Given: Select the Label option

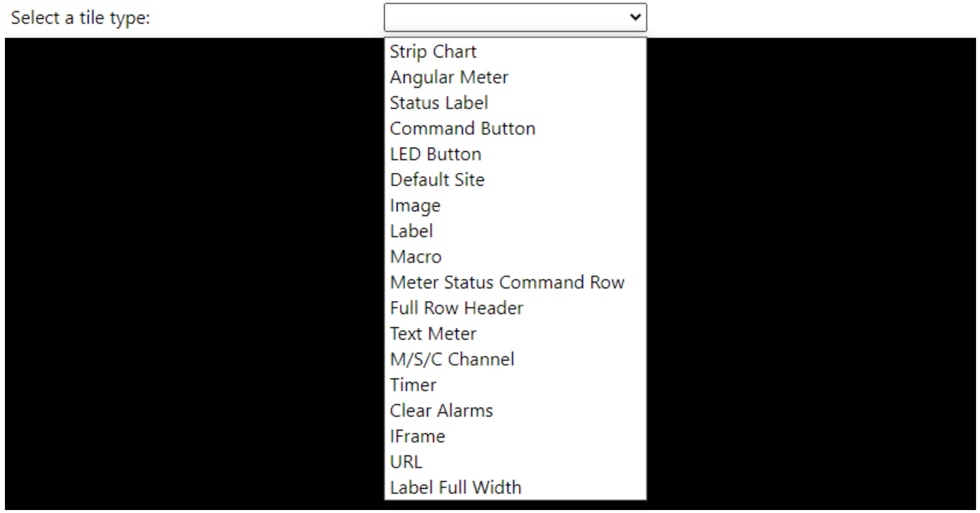Looking at the screenshot, I should tap(411, 231).
